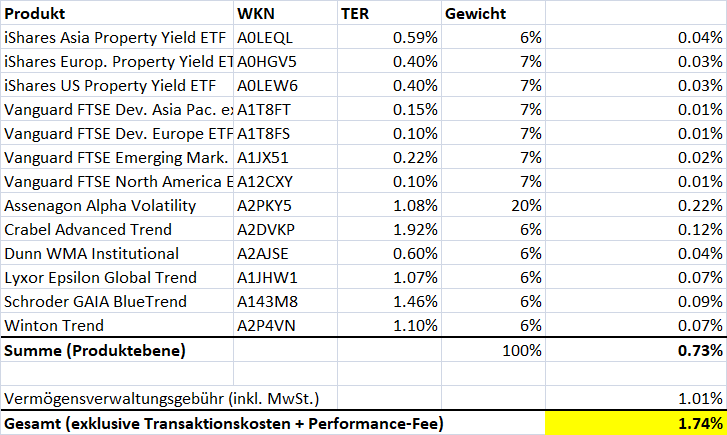Select the 0.73% product sum cell
The image size is (727, 435).
pos(636,350)
